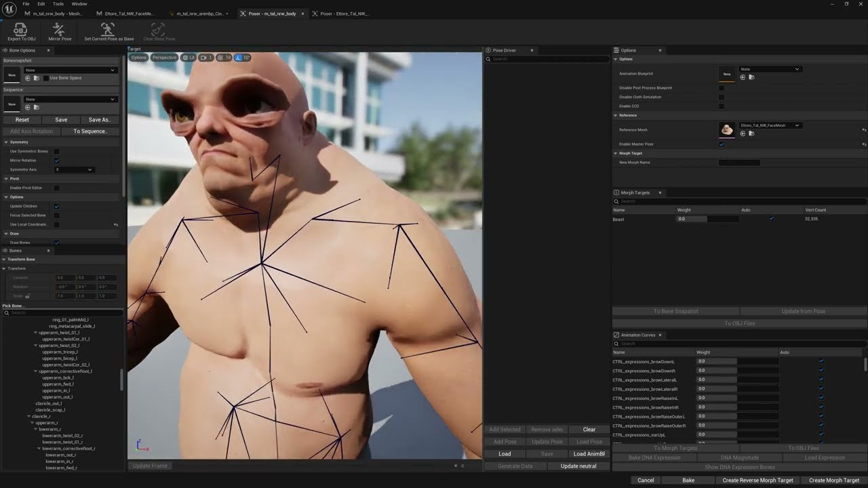868x488 pixels.
Task: Switch to m_tal_nrw_animbp tab
Action: [x=199, y=14]
